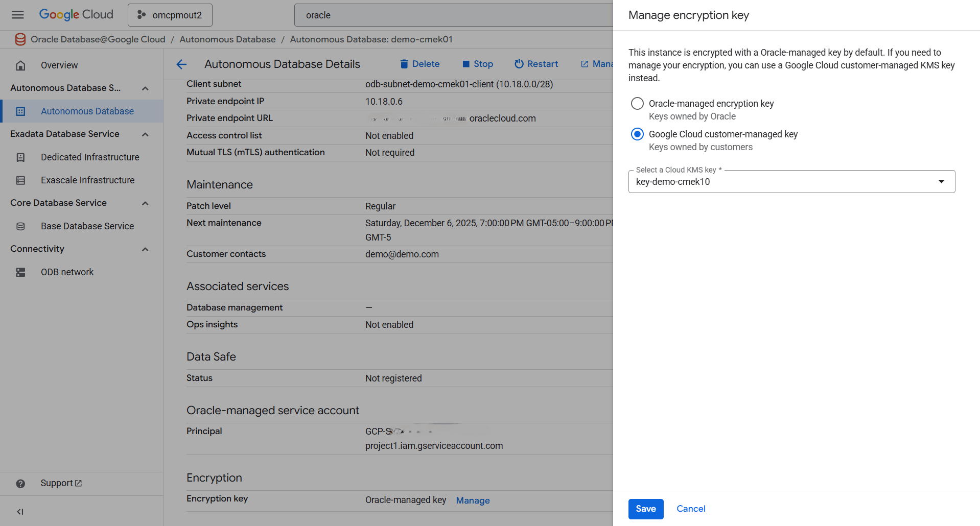Click the Oracle Database@Google Cloud breadcrumb
Viewport: 980px width, 526px height.
[98, 39]
